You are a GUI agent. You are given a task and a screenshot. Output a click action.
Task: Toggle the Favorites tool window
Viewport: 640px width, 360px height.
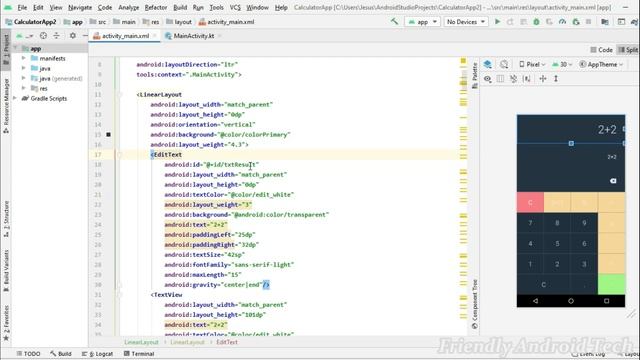6,323
